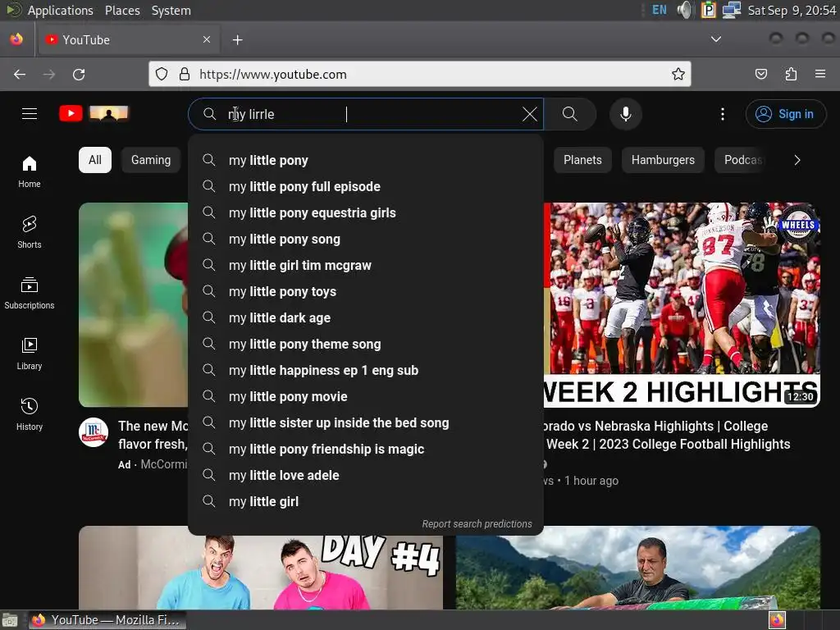This screenshot has height=630, width=840.
Task: Open Subscriptions in the sidebar
Action: tap(30, 293)
